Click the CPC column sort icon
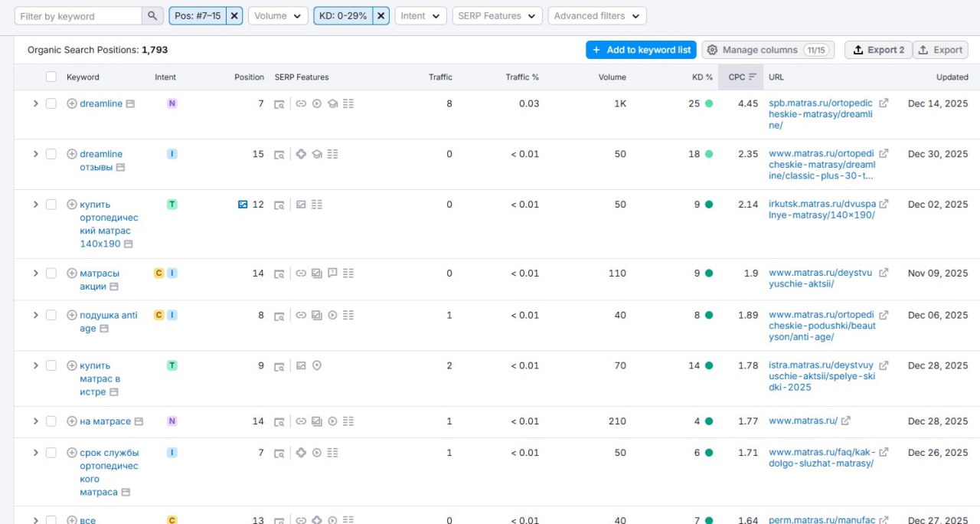This screenshot has height=524, width=980. pyautogui.click(x=753, y=77)
